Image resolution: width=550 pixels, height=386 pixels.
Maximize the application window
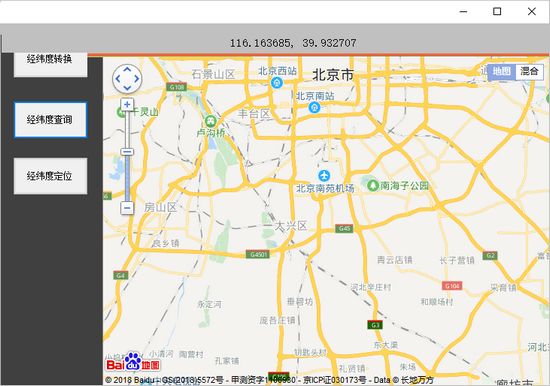[x=497, y=12]
